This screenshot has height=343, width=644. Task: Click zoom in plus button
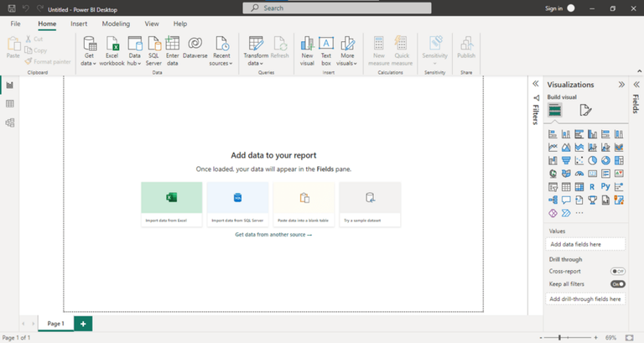(596, 338)
